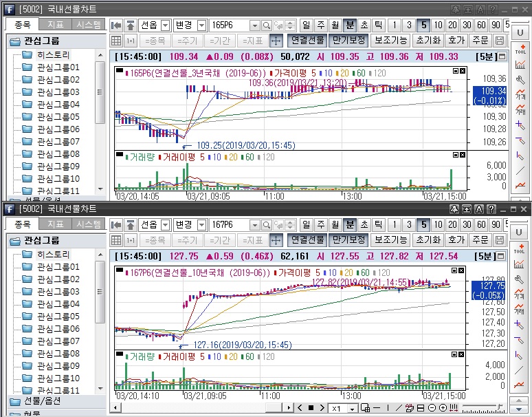
Task: Toggle 만기보정 button in the bottom chart
Action: (348, 240)
